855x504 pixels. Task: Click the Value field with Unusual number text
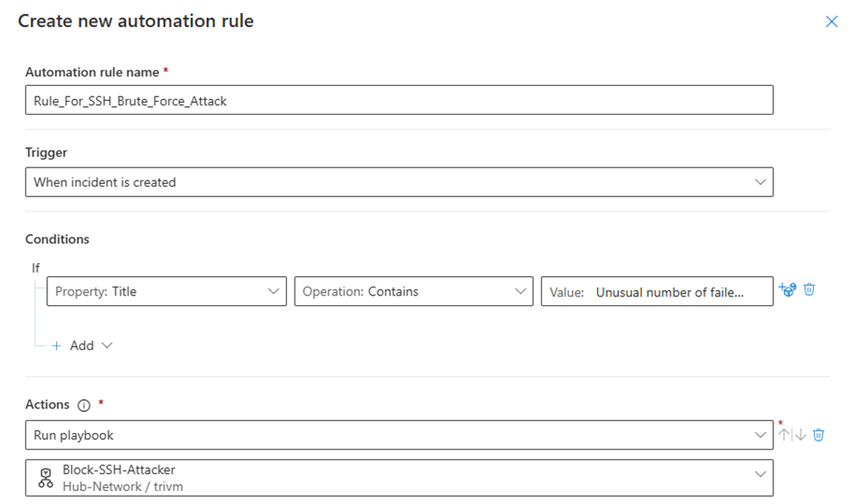(x=657, y=292)
